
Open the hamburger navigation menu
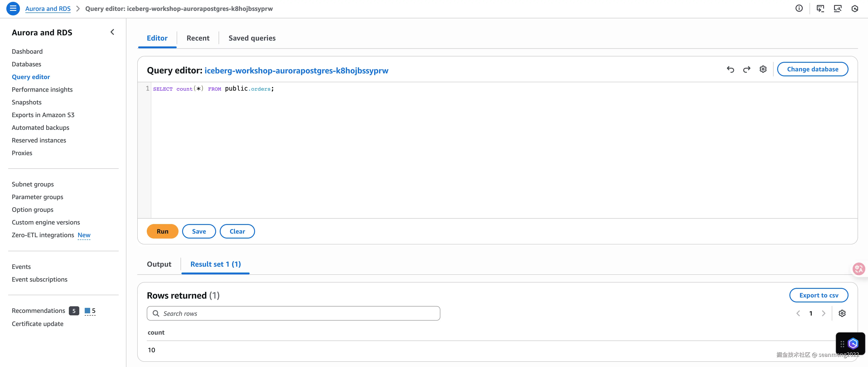13,8
